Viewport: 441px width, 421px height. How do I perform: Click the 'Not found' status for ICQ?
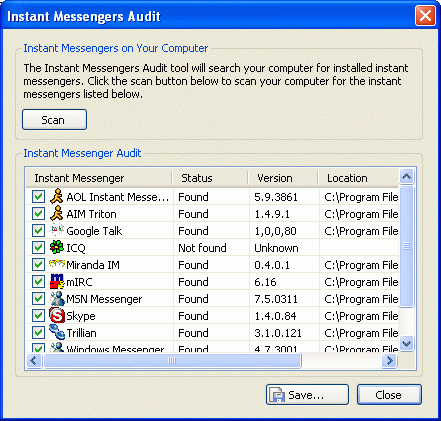pos(202,248)
